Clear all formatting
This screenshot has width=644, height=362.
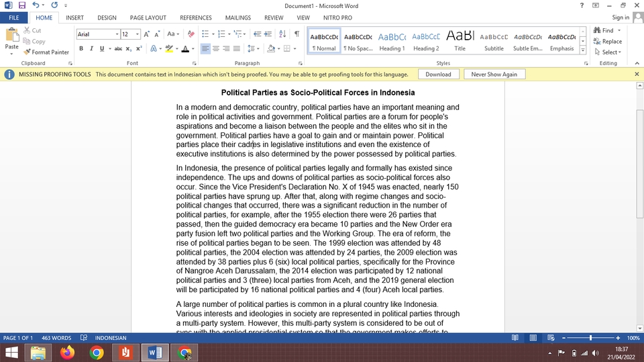click(x=191, y=34)
